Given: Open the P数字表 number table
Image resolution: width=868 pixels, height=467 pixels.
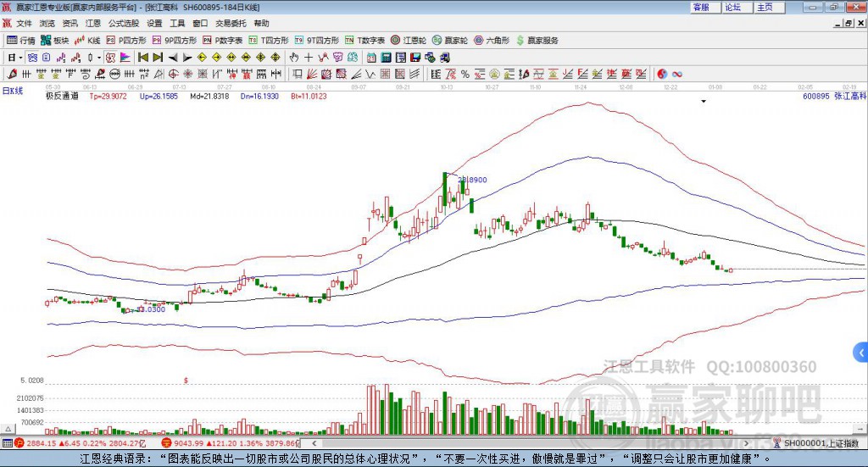Looking at the screenshot, I should [x=223, y=41].
